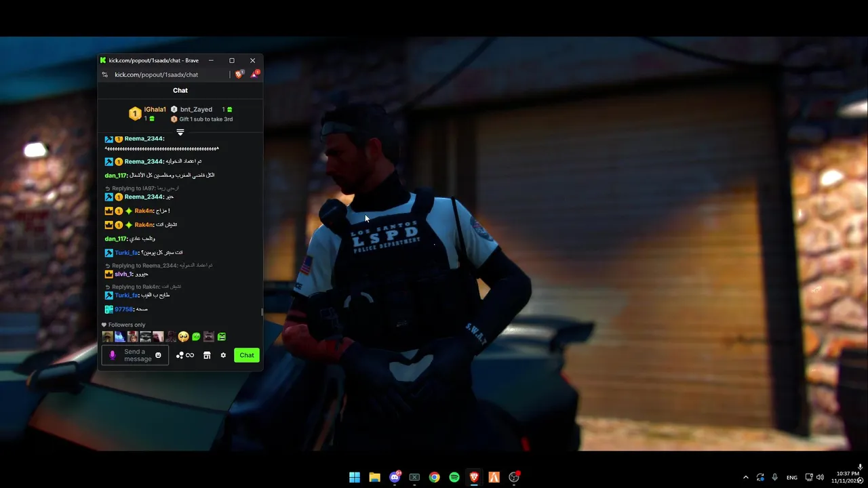
Task: Click the moderator badge next to Turki_fa's question
Action: click(x=108, y=253)
